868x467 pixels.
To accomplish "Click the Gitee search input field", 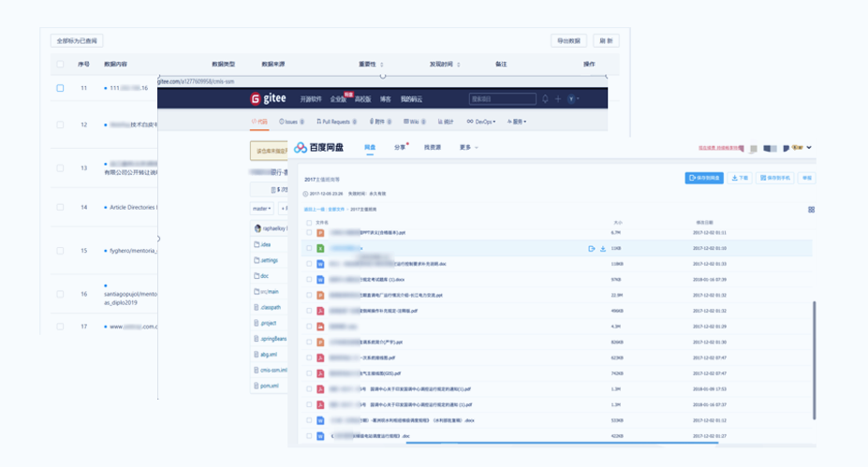I will point(503,99).
